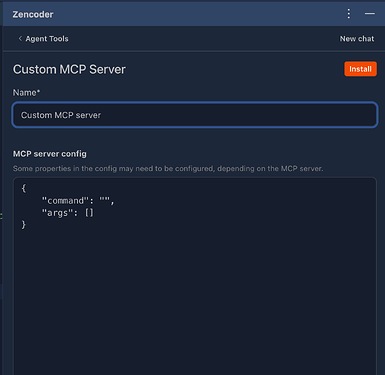Click the Zencoder panel title
The height and width of the screenshot is (375, 385).
point(33,14)
